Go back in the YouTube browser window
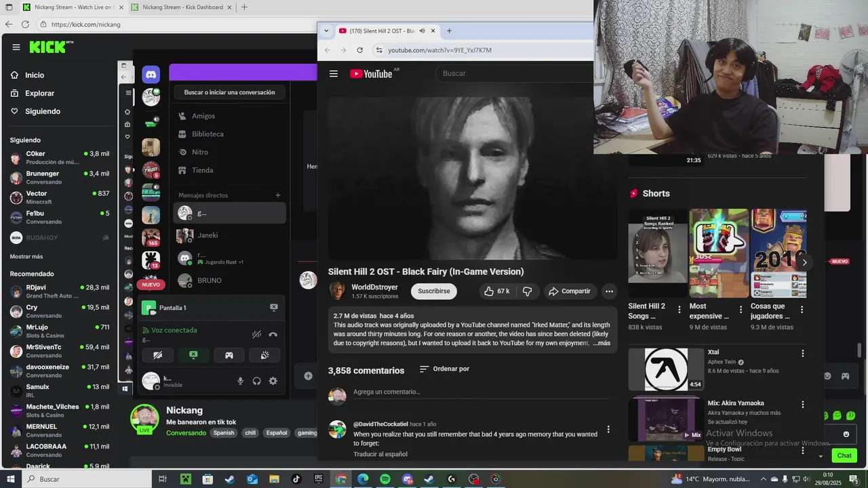 click(327, 50)
